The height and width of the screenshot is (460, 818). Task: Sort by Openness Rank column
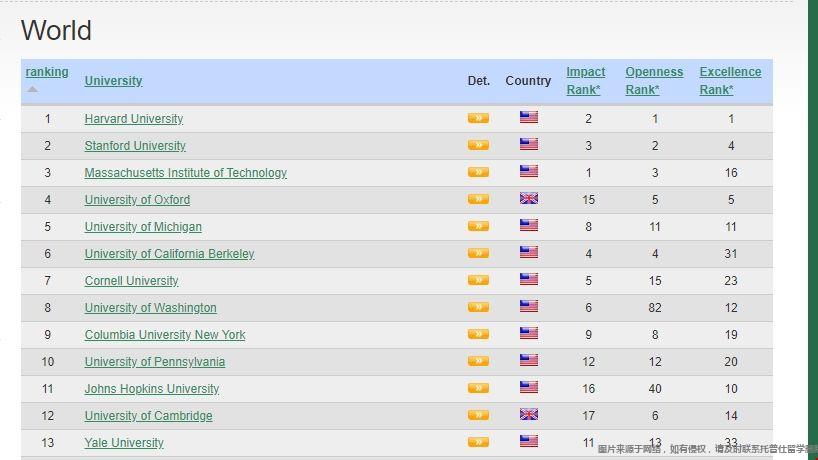654,81
